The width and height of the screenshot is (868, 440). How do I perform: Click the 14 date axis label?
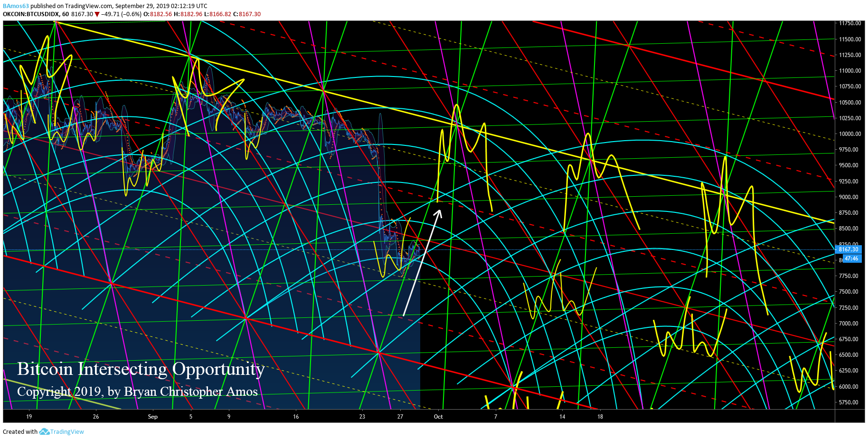coord(562,417)
